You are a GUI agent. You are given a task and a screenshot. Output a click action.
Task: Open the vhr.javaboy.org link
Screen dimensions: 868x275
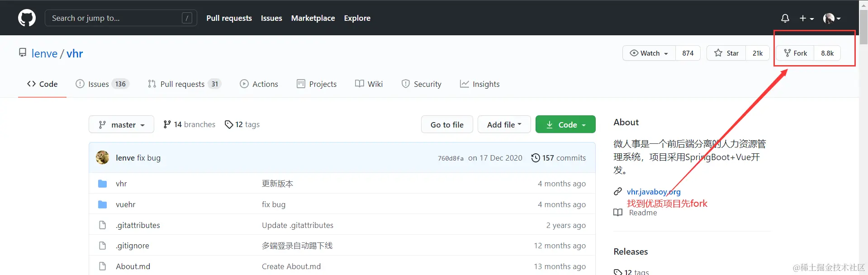coord(654,191)
